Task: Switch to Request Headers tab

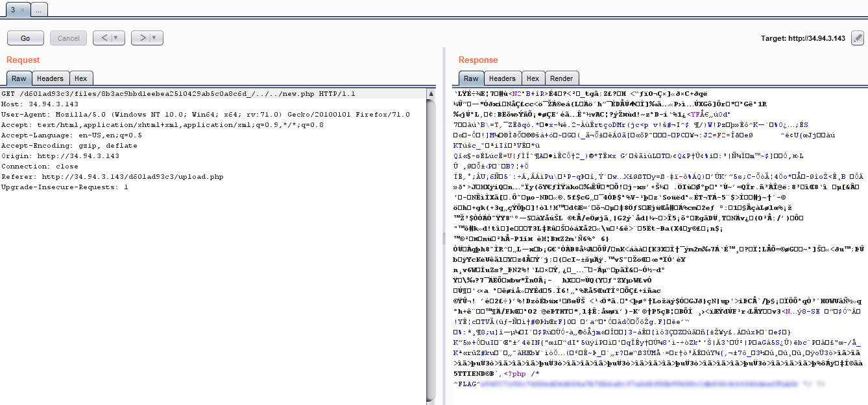Action: 50,78
